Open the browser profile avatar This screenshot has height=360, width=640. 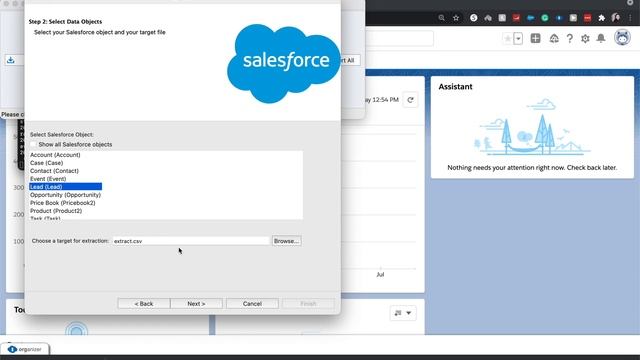pos(616,18)
